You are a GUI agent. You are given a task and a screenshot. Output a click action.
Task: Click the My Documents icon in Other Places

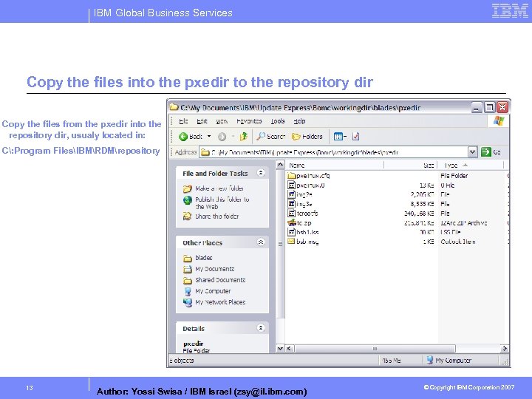click(187, 270)
